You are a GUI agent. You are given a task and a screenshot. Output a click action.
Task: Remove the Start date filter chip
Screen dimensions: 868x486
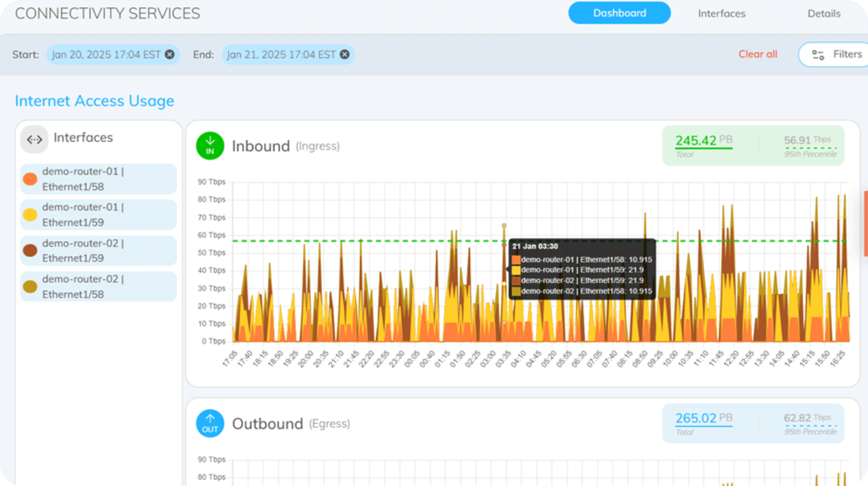(x=169, y=55)
